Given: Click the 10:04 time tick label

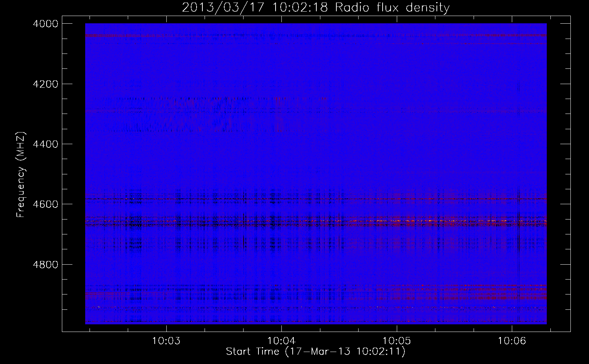Looking at the screenshot, I should pos(281,341).
